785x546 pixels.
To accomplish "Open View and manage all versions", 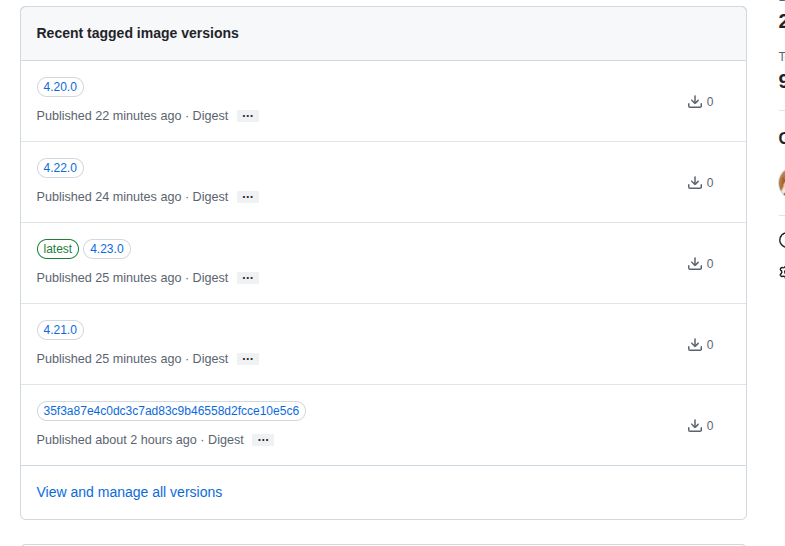I will pos(129,492).
